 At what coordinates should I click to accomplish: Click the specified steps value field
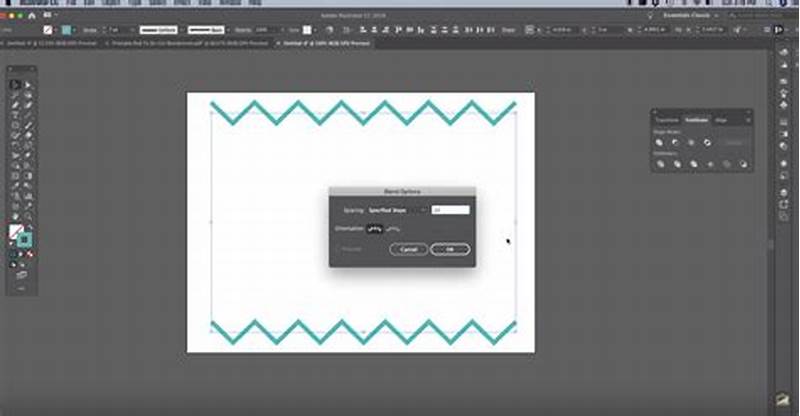coord(451,210)
